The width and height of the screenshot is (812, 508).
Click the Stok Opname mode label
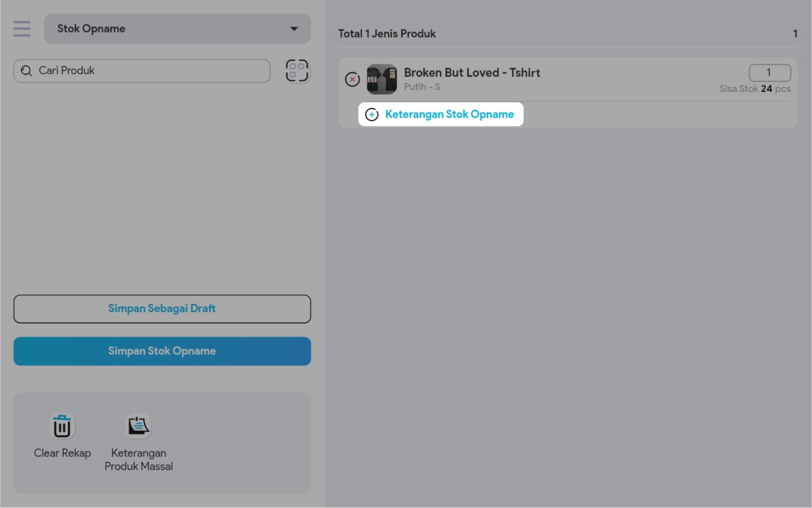coord(91,29)
